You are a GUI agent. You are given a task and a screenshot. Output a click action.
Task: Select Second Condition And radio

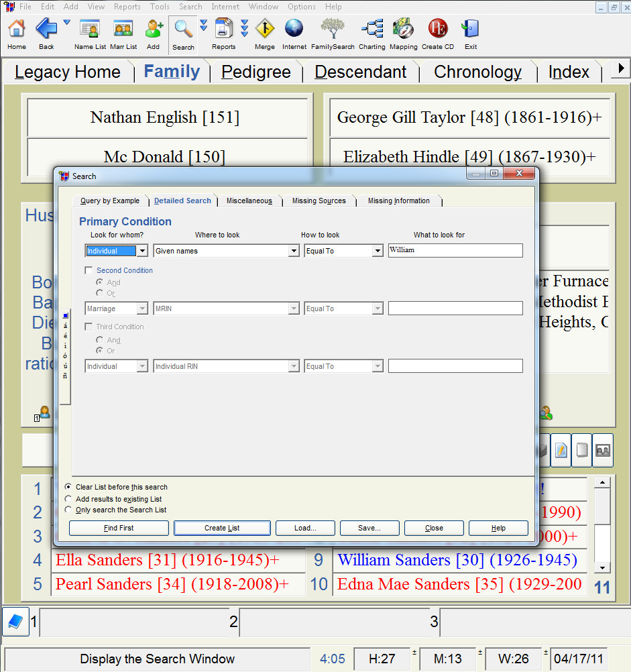[99, 282]
